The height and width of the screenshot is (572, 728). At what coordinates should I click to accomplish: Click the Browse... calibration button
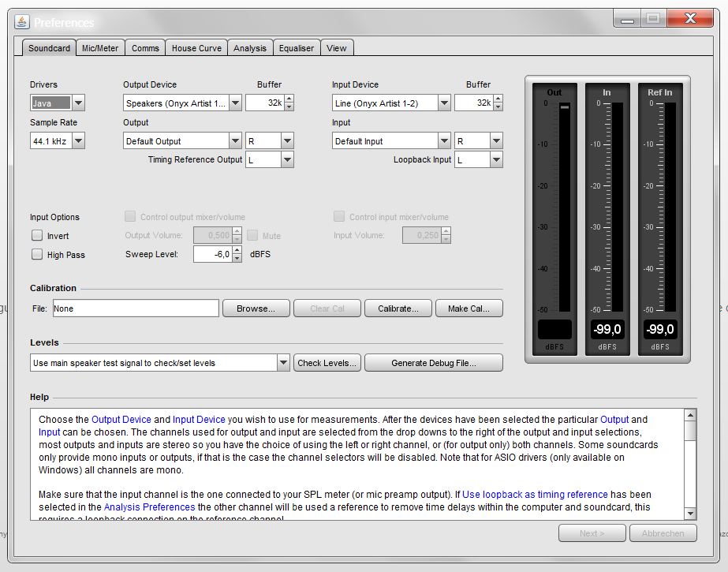[256, 308]
